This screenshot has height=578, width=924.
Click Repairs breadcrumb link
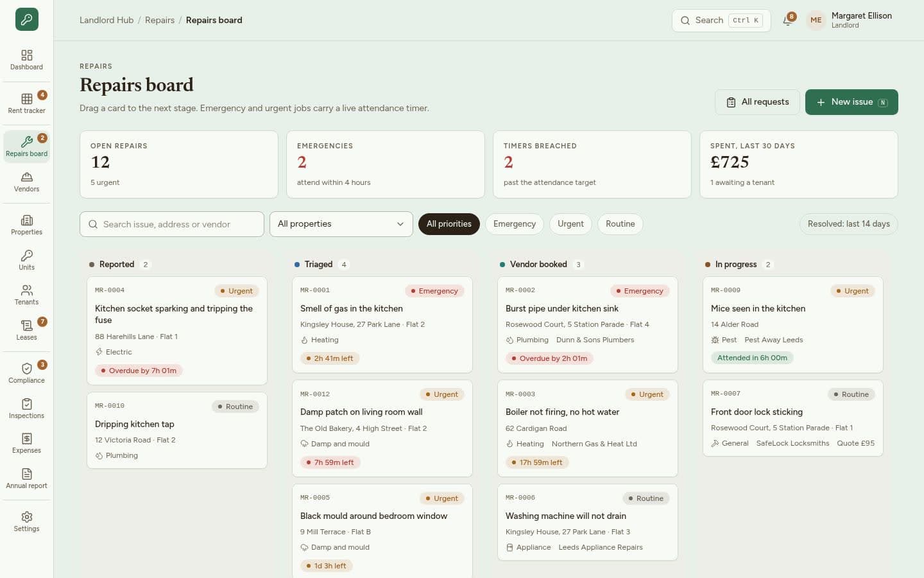tap(160, 21)
